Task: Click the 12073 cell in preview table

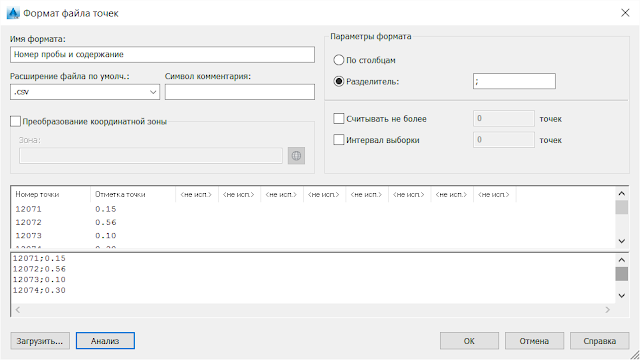Action: (29, 236)
